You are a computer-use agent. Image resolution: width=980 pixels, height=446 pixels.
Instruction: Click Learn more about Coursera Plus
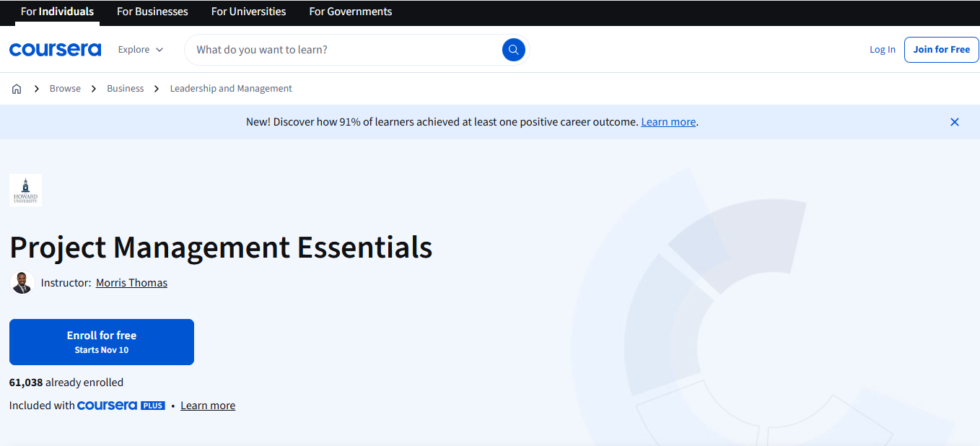point(207,405)
